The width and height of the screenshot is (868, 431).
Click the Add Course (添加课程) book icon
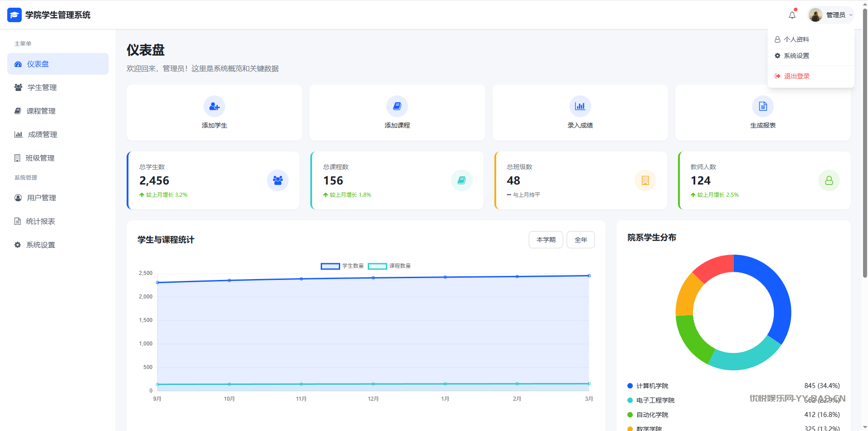point(397,107)
